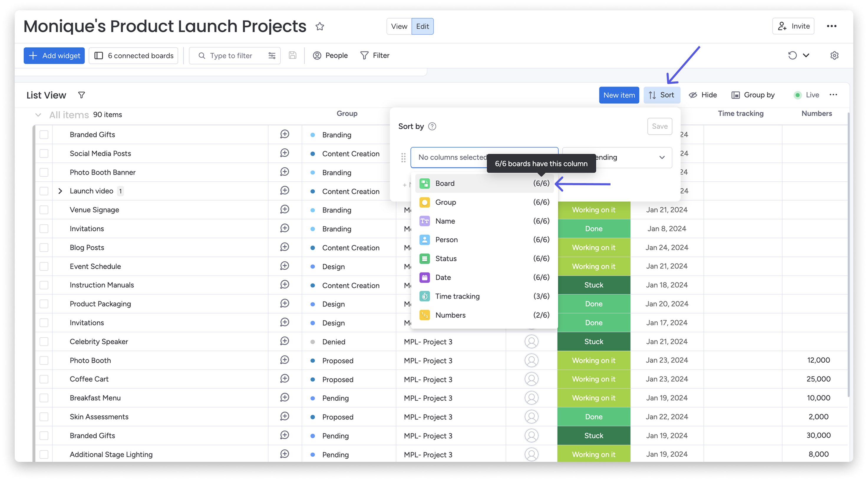Choose Person as sort column

coord(484,240)
